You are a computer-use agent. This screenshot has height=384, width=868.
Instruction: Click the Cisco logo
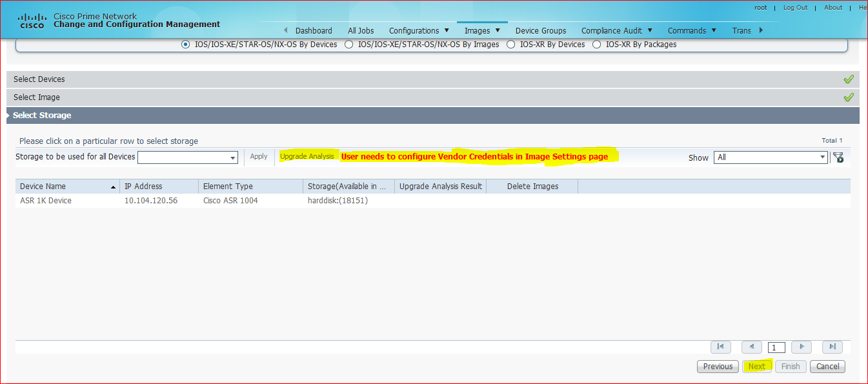click(32, 21)
